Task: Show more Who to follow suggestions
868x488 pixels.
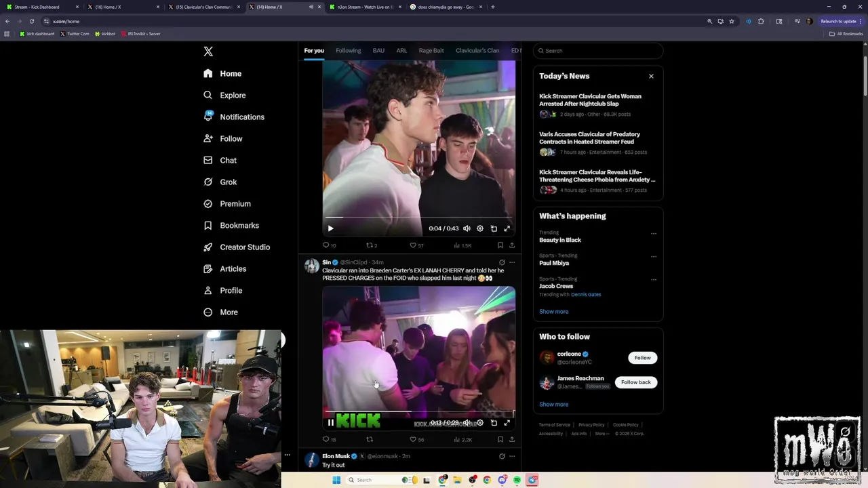Action: coord(553,405)
